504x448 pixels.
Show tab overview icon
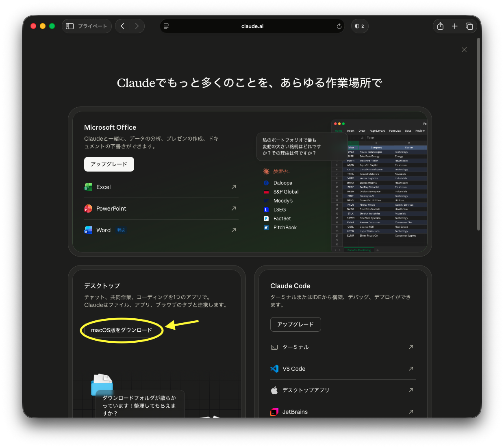(x=469, y=26)
